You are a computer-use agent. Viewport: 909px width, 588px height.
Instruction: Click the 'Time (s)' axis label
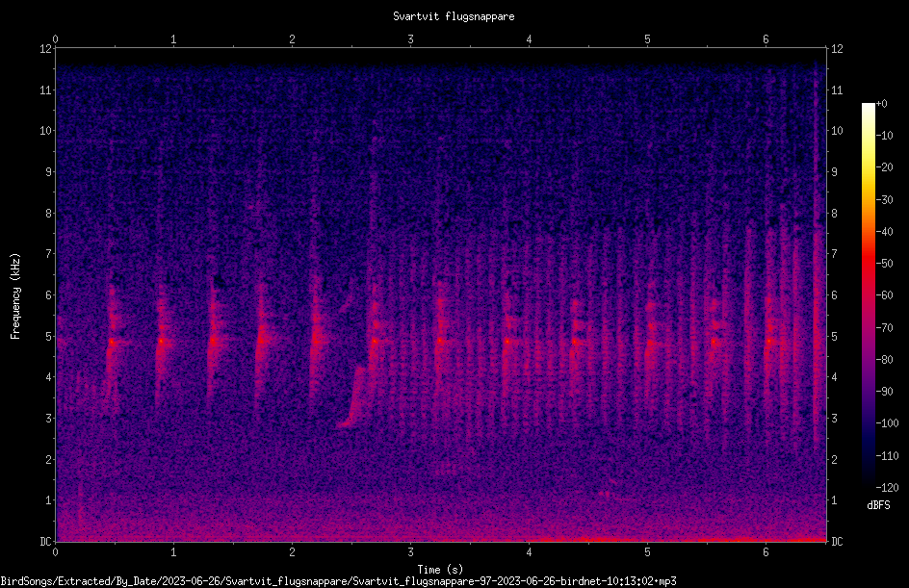440,570
